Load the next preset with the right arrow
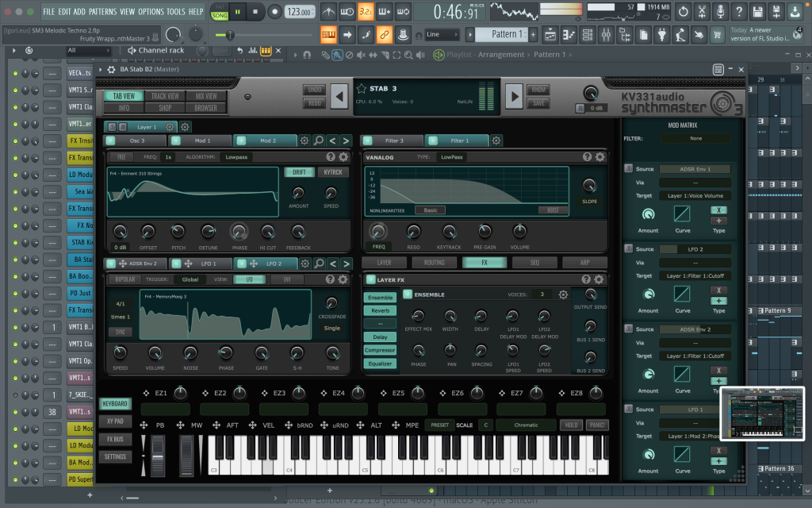The height and width of the screenshot is (508, 812). pyautogui.click(x=514, y=97)
